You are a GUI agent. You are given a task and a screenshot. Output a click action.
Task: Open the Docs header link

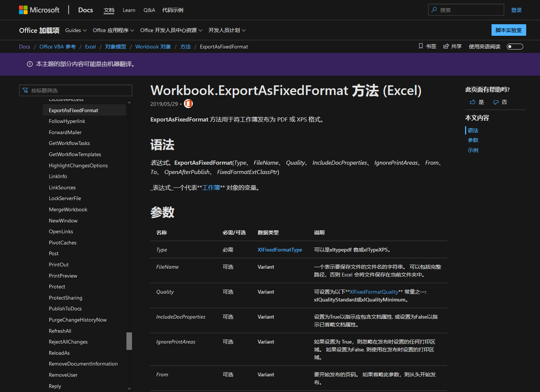tap(85, 10)
